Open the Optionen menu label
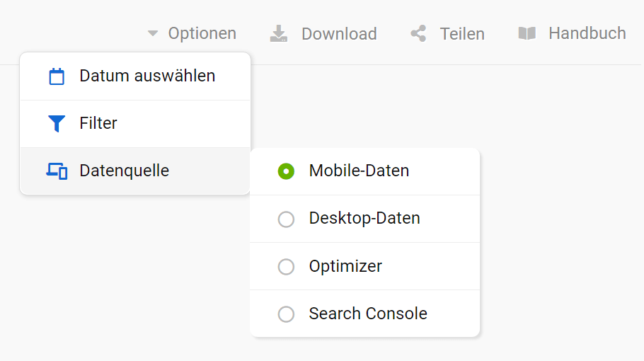The image size is (644, 361). point(202,33)
